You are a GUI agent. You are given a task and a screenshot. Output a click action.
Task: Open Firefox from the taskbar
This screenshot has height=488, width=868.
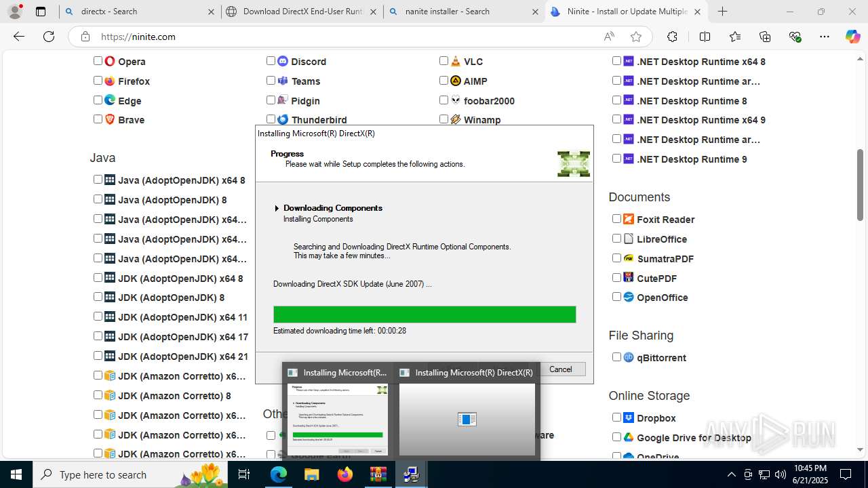(344, 474)
